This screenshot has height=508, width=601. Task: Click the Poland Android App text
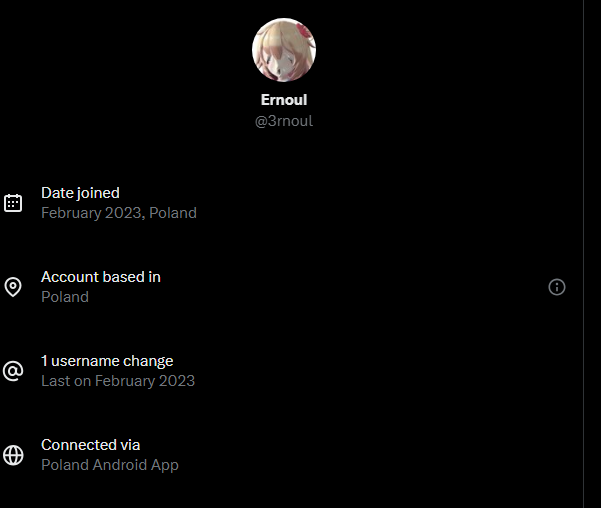110,465
